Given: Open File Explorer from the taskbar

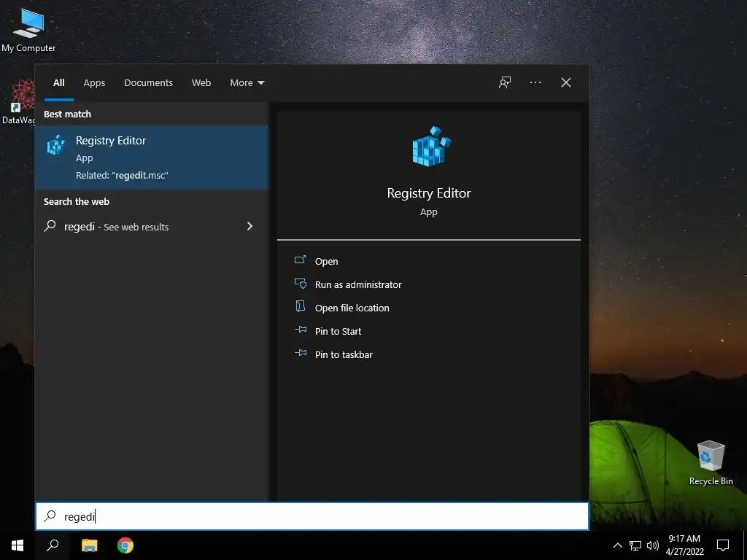Looking at the screenshot, I should click(89, 545).
